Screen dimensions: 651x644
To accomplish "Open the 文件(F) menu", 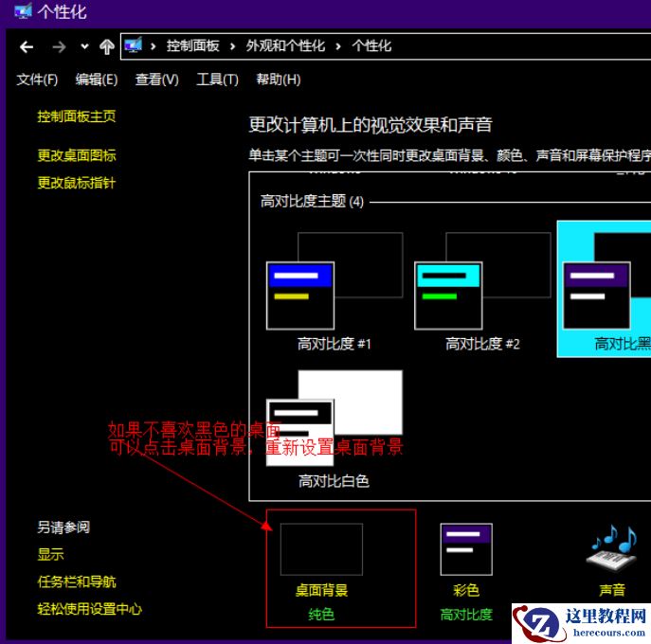I will coord(37,80).
